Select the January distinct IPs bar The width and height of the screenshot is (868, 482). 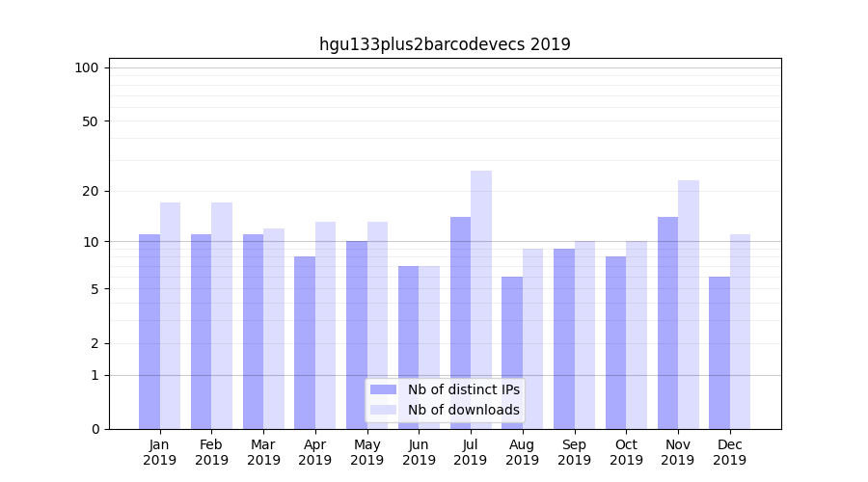[x=149, y=331]
